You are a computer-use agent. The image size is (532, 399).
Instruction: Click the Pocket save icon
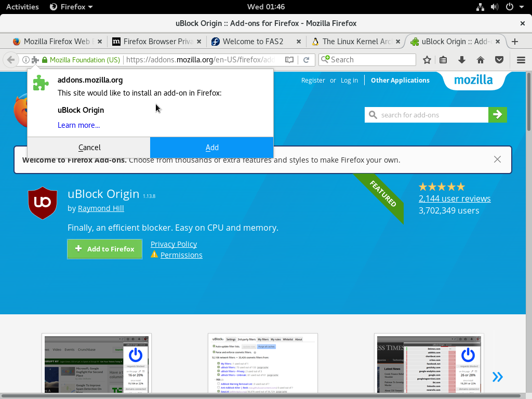pyautogui.click(x=499, y=60)
